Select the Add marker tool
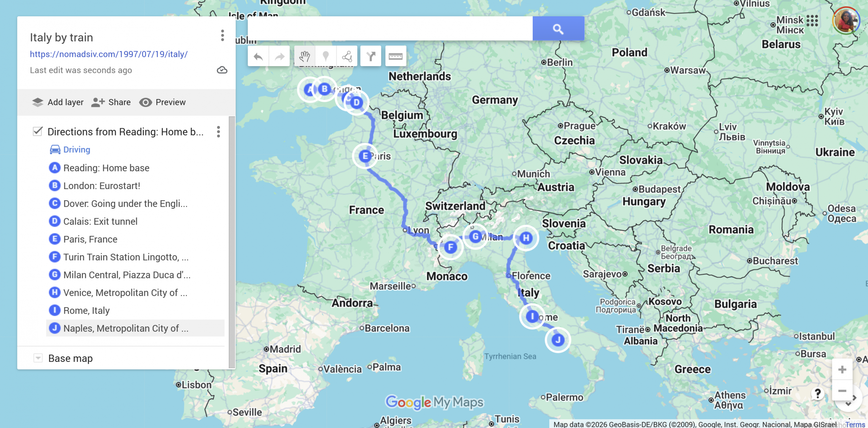 [x=325, y=56]
